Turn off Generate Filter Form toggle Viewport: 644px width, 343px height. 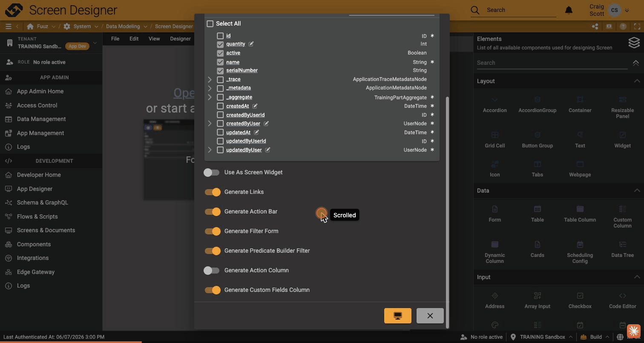pyautogui.click(x=213, y=231)
